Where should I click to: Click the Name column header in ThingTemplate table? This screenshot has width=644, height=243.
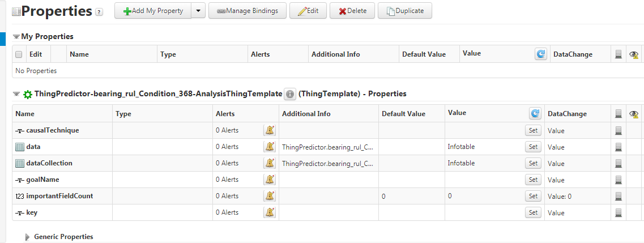point(25,114)
